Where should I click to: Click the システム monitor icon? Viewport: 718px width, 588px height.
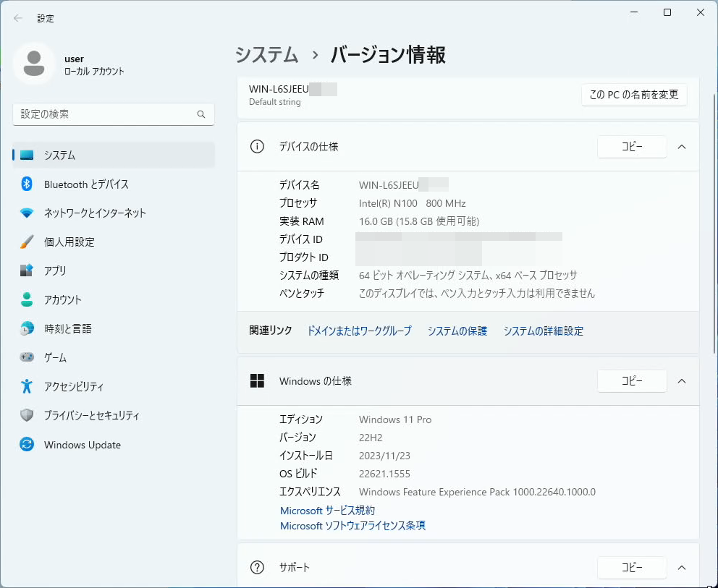[x=27, y=155]
